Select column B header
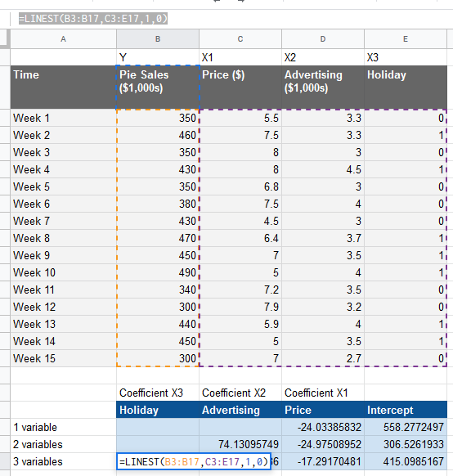Image resolution: width=453 pixels, height=476 pixels. (x=158, y=39)
